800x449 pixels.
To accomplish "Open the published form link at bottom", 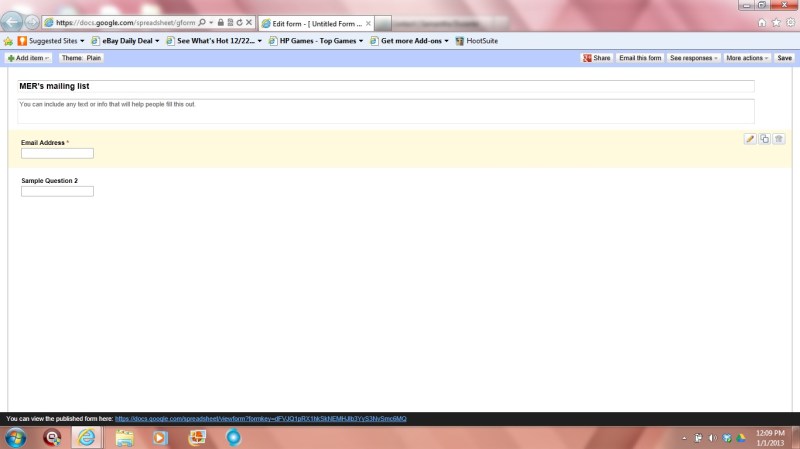I will 261,418.
